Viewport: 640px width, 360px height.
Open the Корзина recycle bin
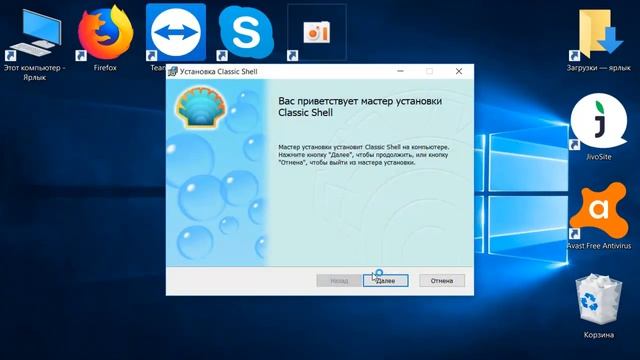coord(598,300)
